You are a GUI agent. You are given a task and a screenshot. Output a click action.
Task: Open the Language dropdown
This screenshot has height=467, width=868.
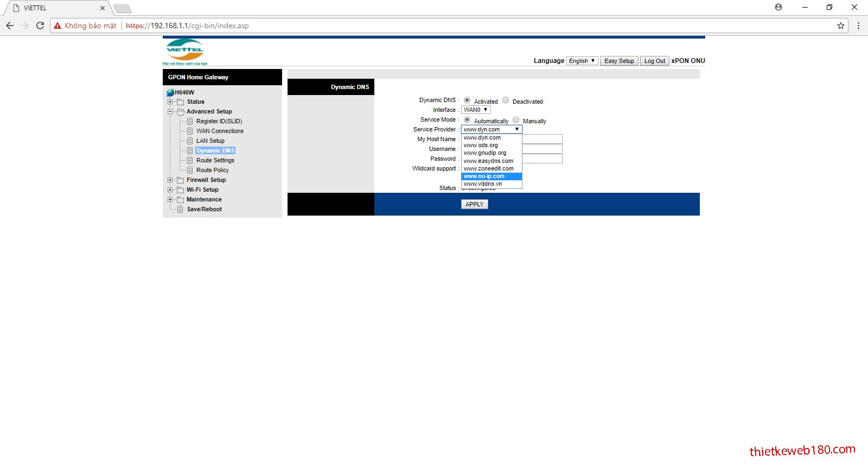point(582,61)
